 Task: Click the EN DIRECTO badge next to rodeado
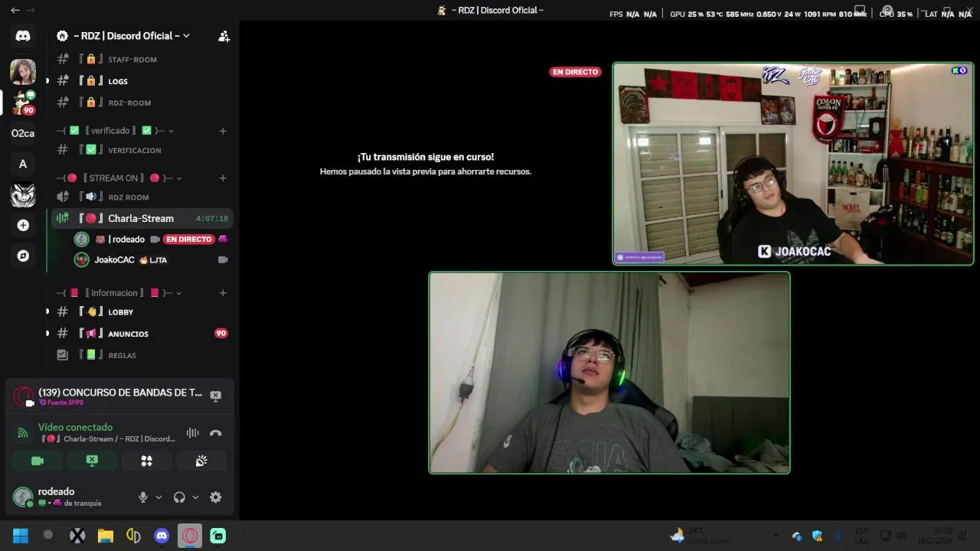pyautogui.click(x=189, y=240)
